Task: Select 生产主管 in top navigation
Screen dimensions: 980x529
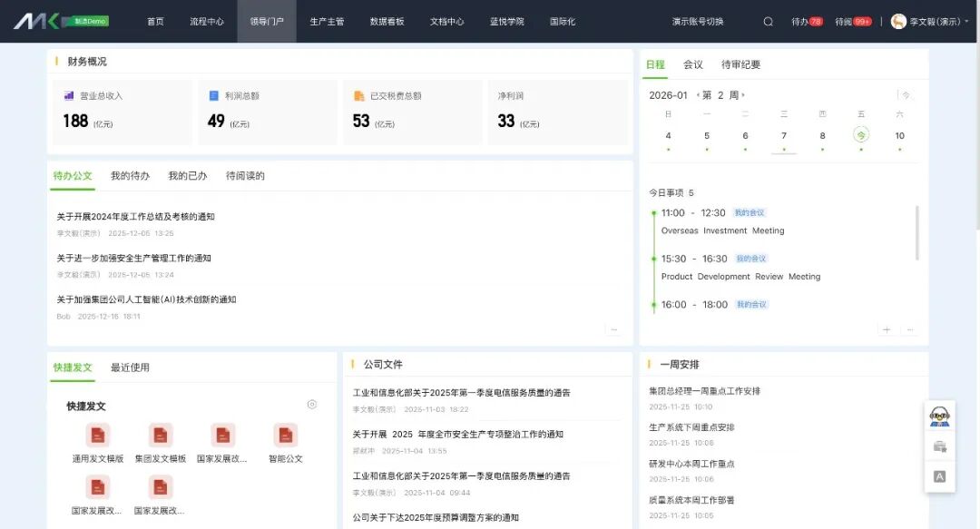Action: [327, 22]
